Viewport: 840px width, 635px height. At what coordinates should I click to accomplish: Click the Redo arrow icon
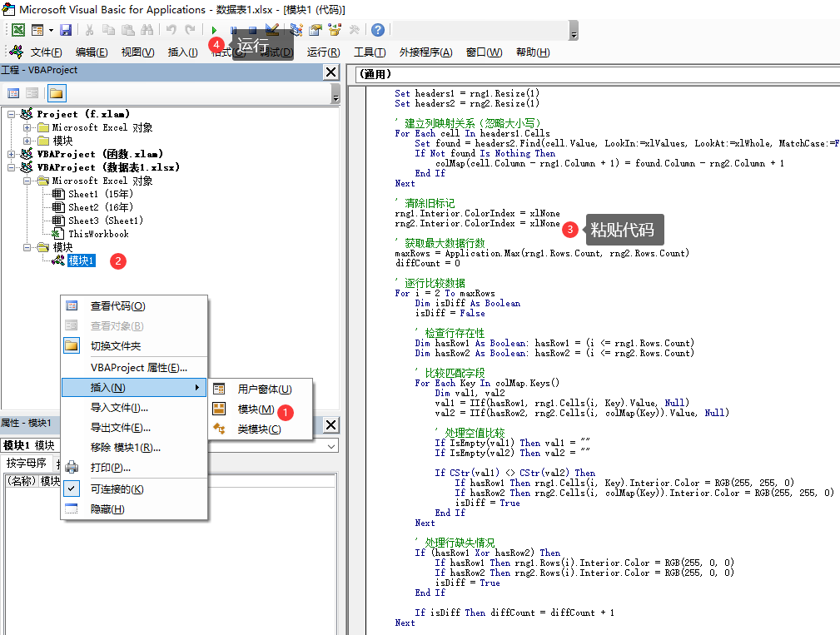point(190,30)
